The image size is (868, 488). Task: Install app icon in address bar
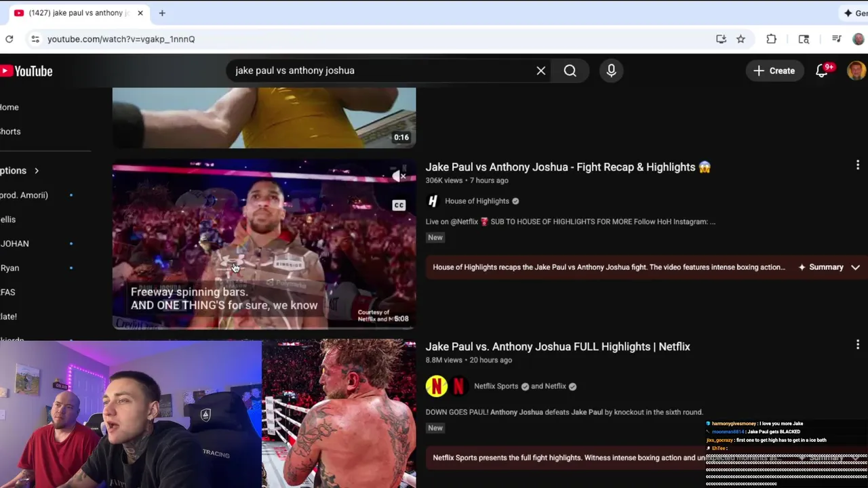(x=721, y=39)
